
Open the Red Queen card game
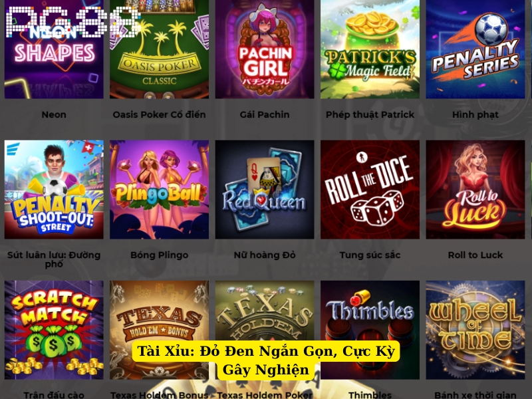tap(265, 190)
